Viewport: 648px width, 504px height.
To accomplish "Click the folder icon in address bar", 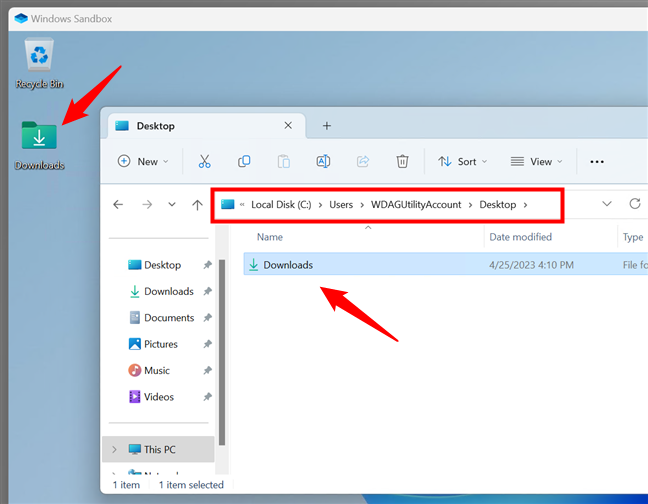I will coord(227,204).
